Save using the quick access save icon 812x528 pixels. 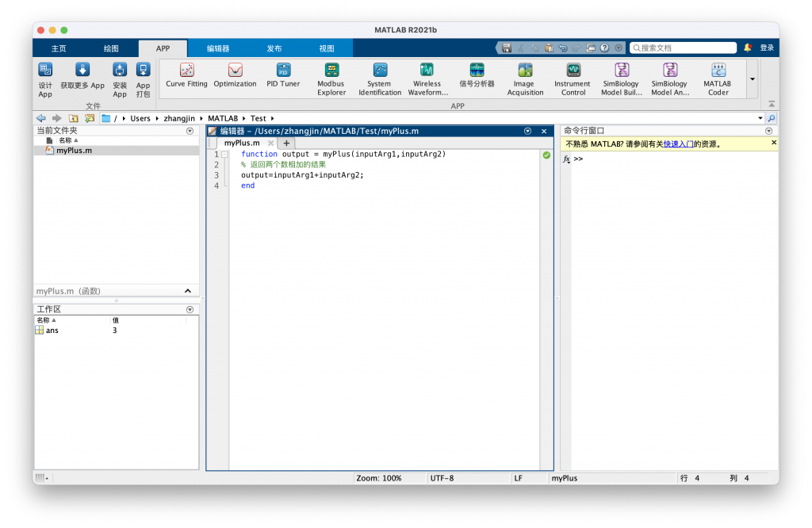(x=507, y=48)
